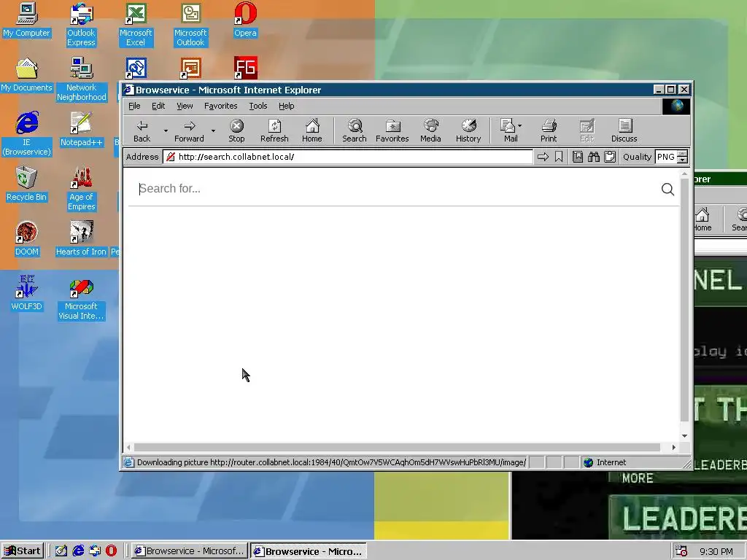Launch Opera from the quick launch bar
The width and height of the screenshot is (747, 560).
click(x=111, y=551)
